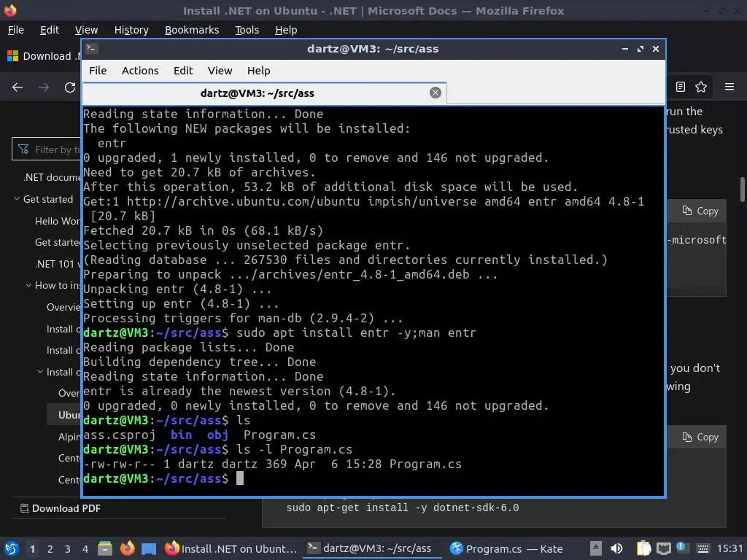The image size is (747, 560).
Task: Click the Filter by title input field
Action: pyautogui.click(x=47, y=149)
